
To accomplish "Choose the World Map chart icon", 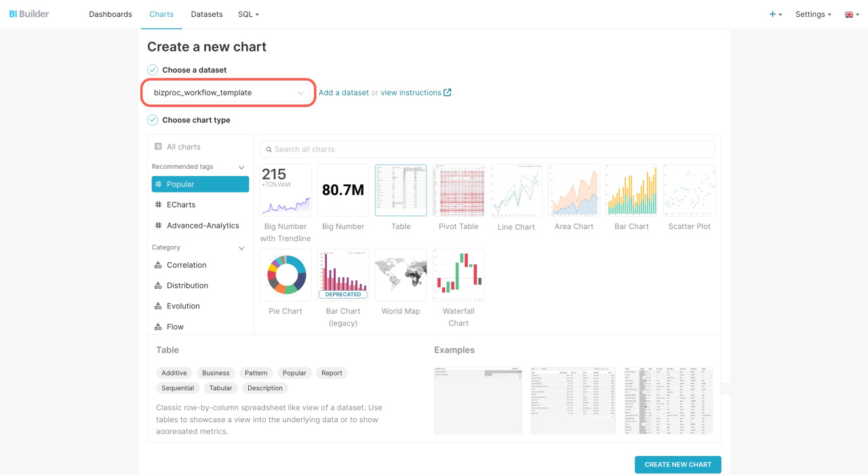I will pyautogui.click(x=401, y=275).
